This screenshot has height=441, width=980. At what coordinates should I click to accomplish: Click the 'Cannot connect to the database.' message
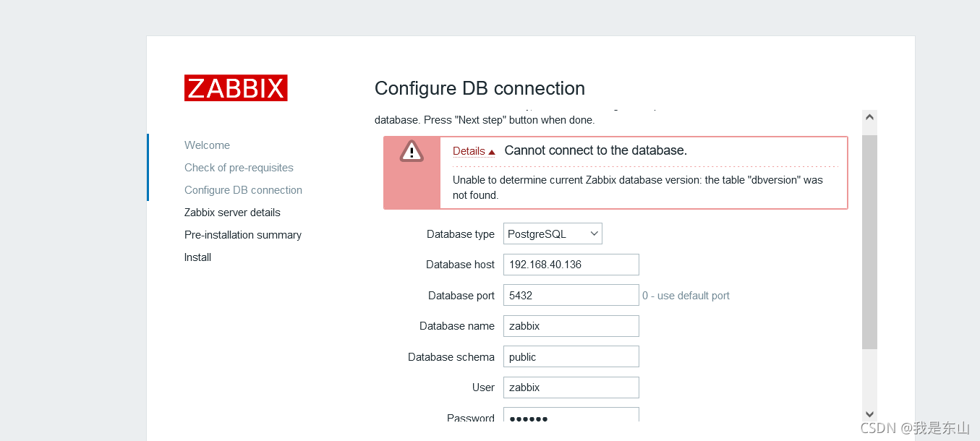point(595,150)
